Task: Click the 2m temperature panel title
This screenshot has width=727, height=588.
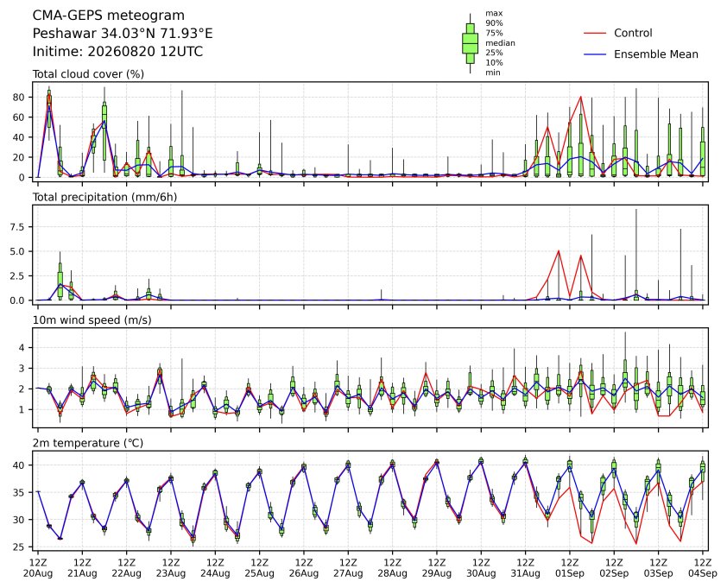Action: (x=87, y=443)
